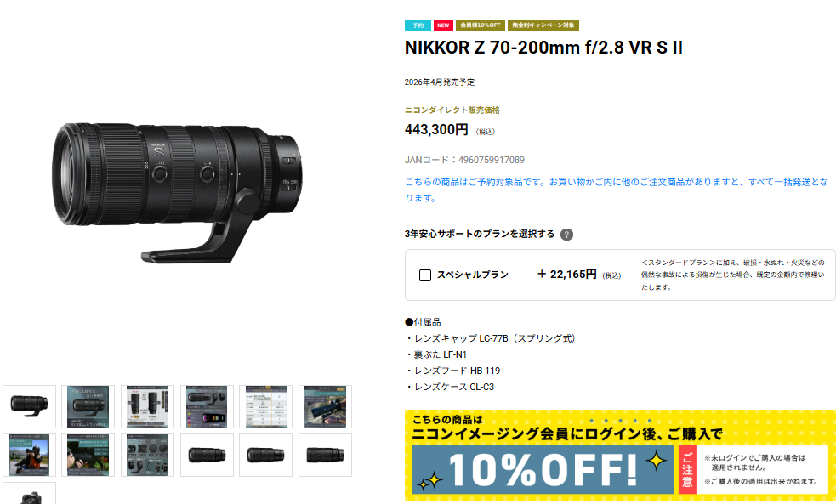The height and width of the screenshot is (504, 836).
Task: Select the first lens-with-tripod-foot thumbnail
Action: coord(29,406)
